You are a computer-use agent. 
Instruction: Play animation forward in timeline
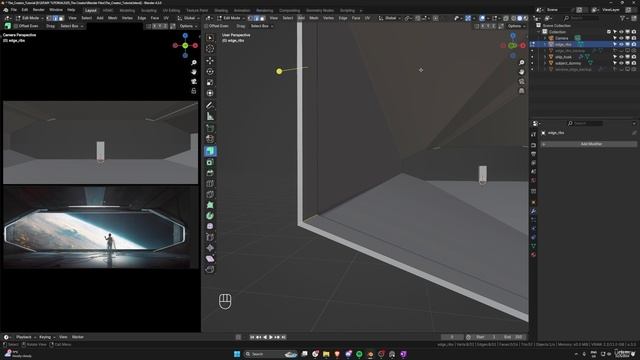pyautogui.click(x=271, y=337)
